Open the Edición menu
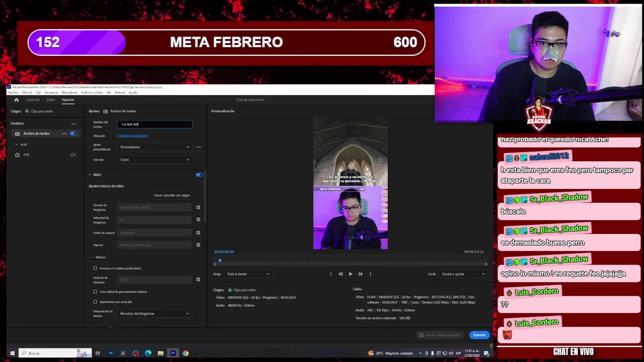The width and height of the screenshot is (644, 362). point(27,93)
